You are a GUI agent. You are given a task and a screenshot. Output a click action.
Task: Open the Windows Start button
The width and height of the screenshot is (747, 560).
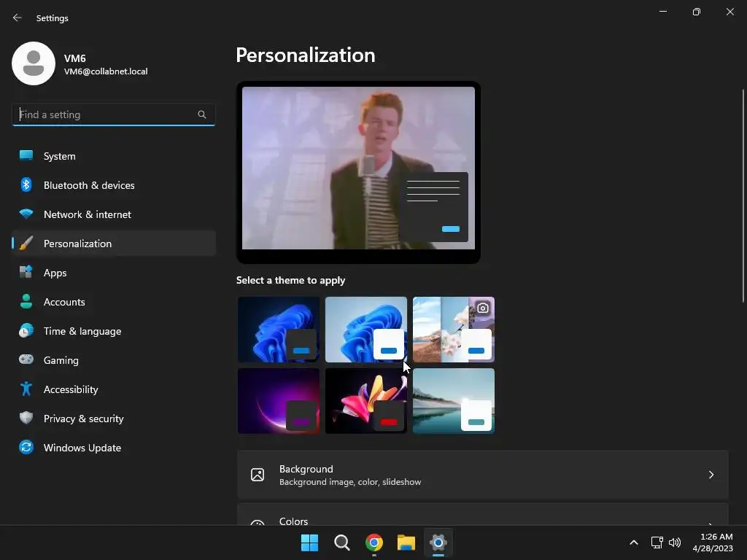click(309, 542)
